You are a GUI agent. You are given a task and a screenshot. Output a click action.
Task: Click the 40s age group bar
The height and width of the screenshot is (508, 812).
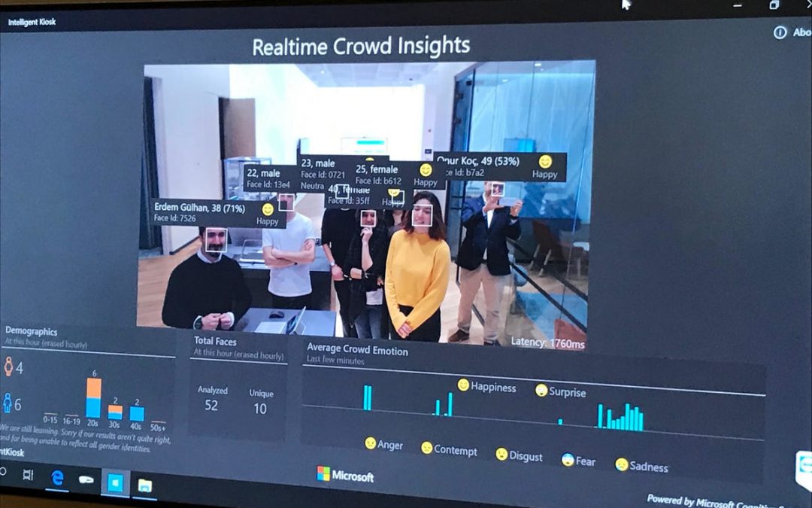pos(137,414)
